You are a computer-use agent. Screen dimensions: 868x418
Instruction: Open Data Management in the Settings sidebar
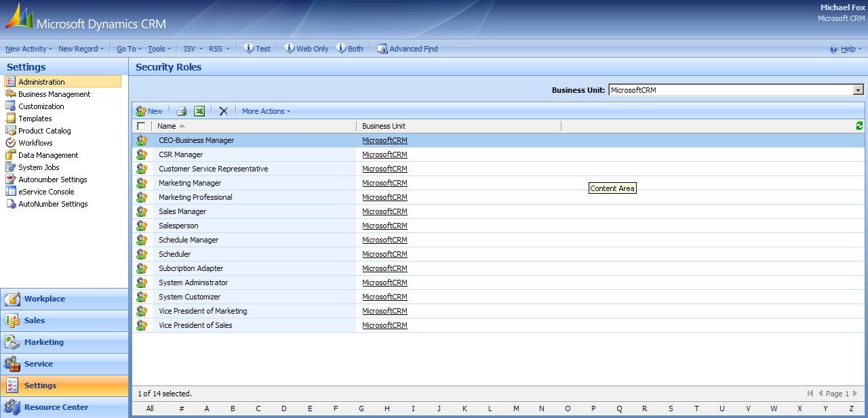click(x=48, y=155)
